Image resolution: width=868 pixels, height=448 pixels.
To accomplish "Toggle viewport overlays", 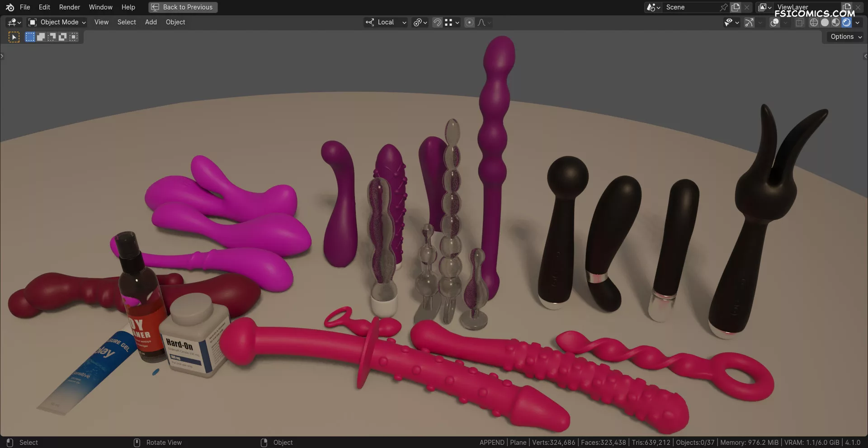I will (774, 22).
